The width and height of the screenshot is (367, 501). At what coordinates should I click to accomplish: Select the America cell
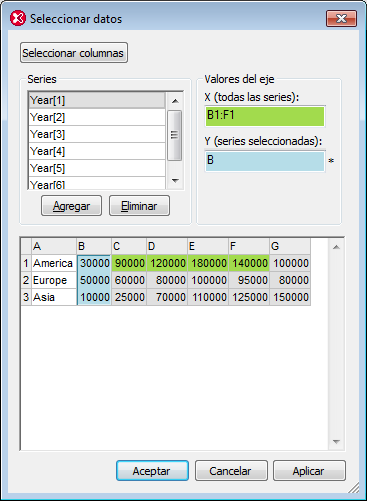54,263
